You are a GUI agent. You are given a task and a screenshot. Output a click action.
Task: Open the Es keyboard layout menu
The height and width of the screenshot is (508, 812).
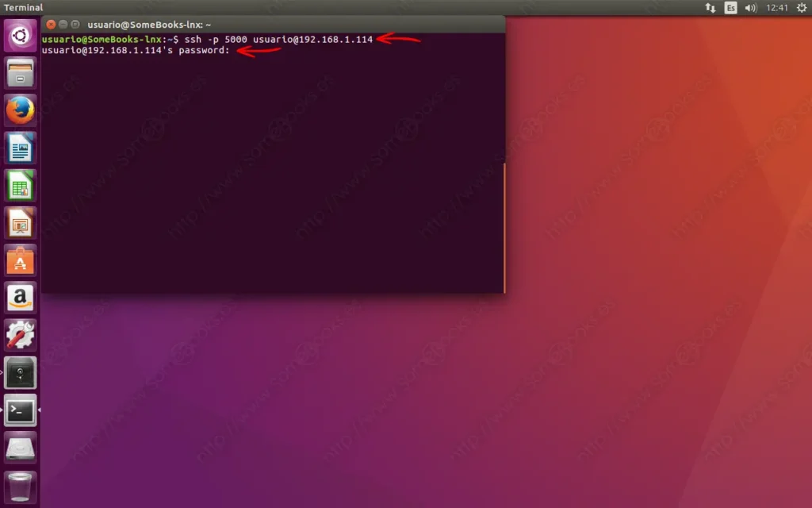(x=730, y=8)
